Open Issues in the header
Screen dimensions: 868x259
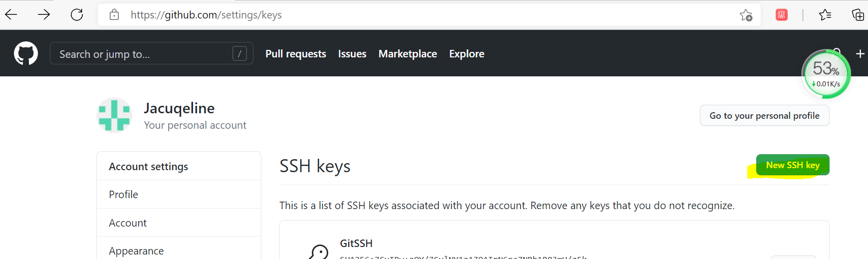click(x=352, y=54)
